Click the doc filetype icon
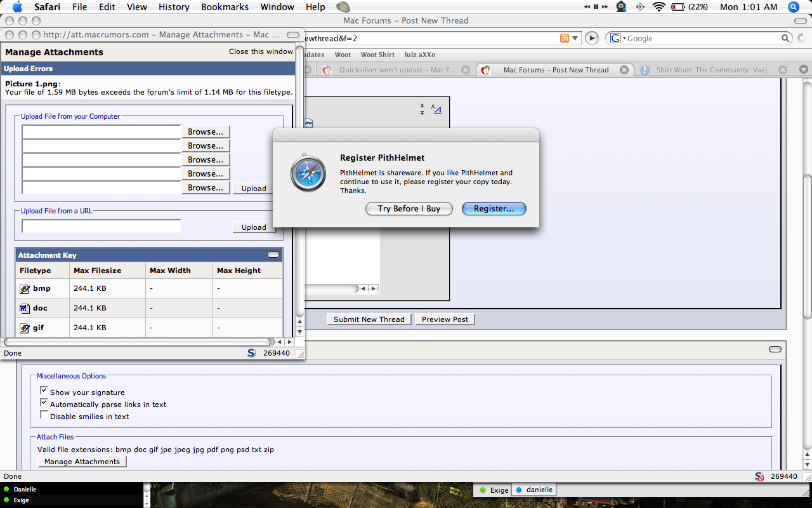This screenshot has width=812, height=508. point(25,309)
